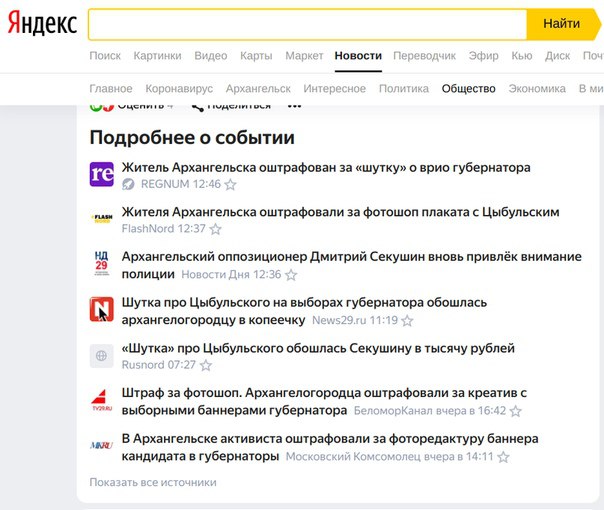
Task: Click the Новости Дня 29 logo icon
Action: [x=102, y=263]
